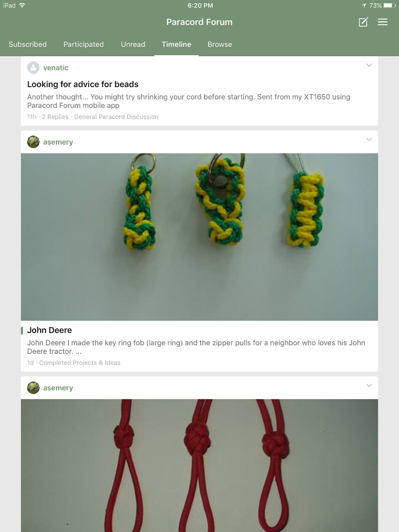Open the venatic username link
The image size is (399, 532).
[x=55, y=68]
